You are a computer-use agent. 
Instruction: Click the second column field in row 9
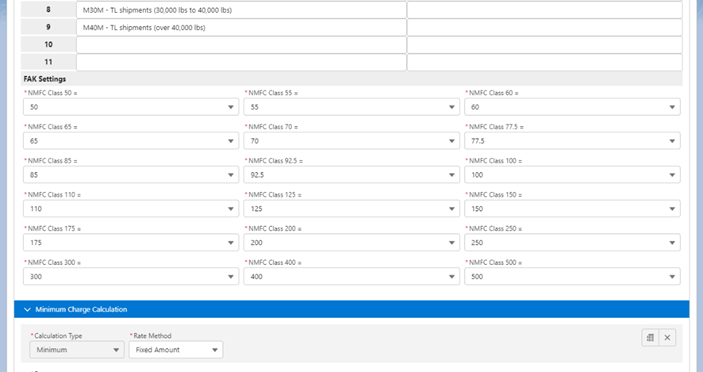coord(545,27)
